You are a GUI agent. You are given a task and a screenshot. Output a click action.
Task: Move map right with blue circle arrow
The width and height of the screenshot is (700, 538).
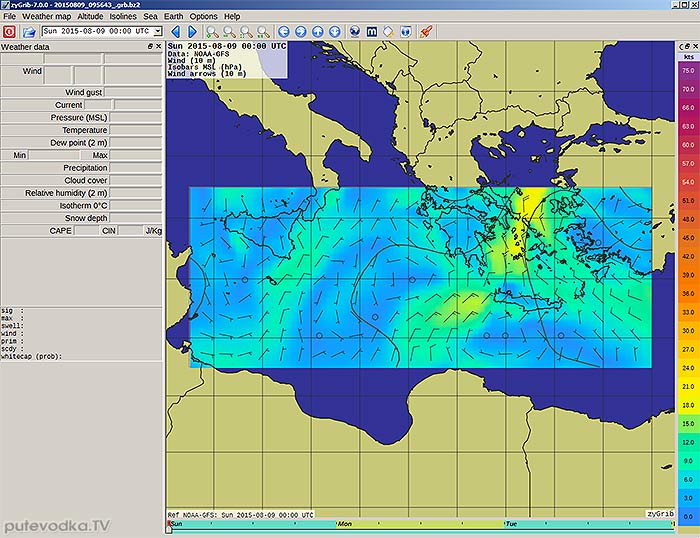[301, 32]
